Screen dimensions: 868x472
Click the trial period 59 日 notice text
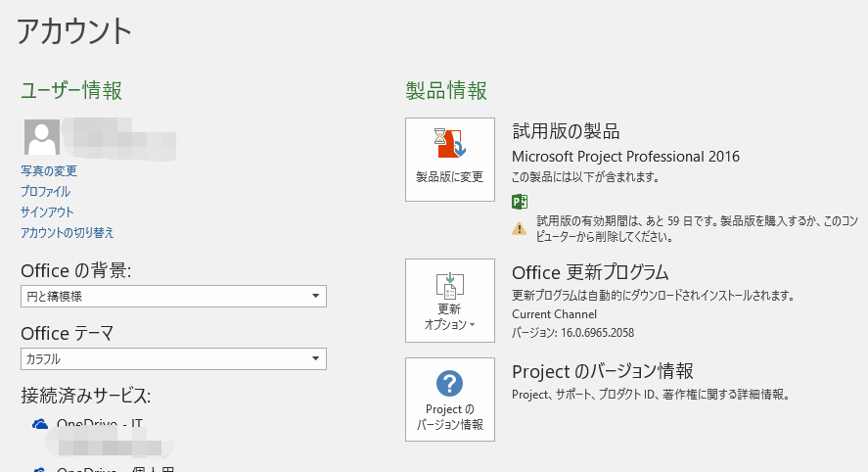(x=697, y=229)
